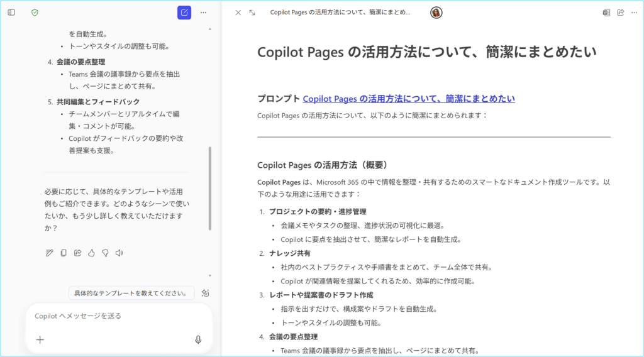This screenshot has width=644, height=357.
Task: Click the edit in Pages pencil icon
Action: pyautogui.click(x=49, y=253)
